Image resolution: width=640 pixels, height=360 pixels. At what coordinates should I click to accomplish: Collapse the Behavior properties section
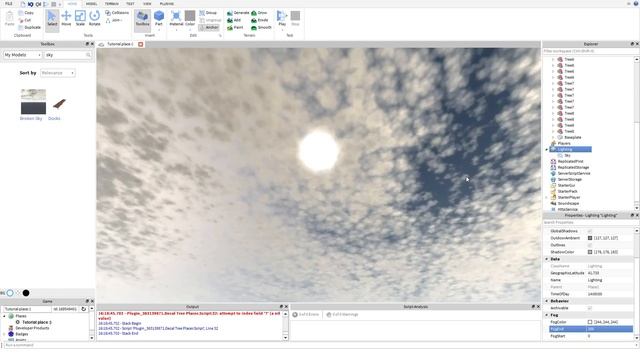[x=547, y=301]
